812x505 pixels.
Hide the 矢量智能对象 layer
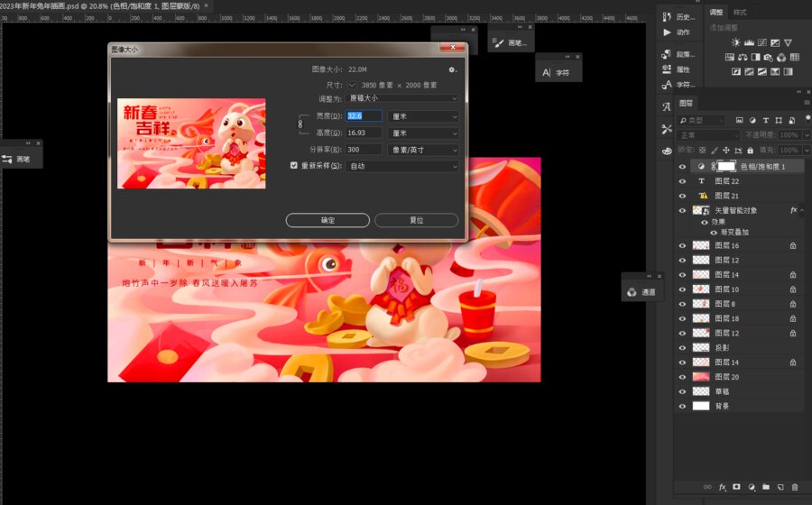click(x=682, y=211)
